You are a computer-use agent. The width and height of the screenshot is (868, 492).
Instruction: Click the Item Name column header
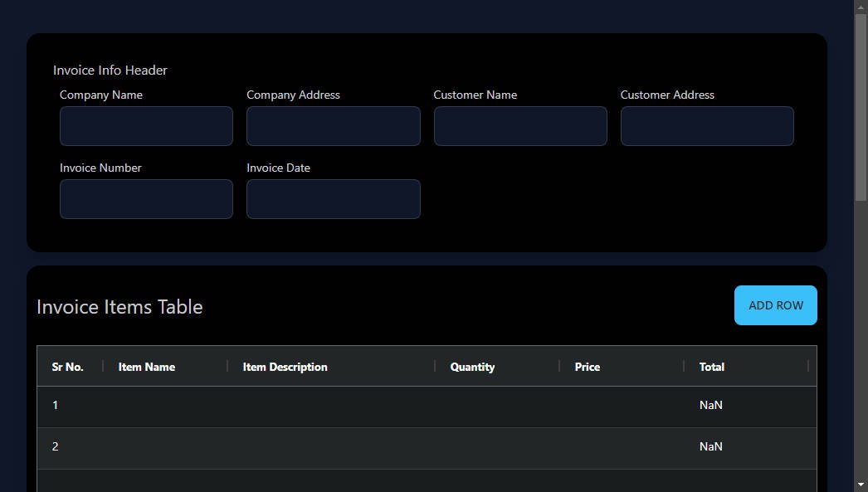pyautogui.click(x=147, y=367)
